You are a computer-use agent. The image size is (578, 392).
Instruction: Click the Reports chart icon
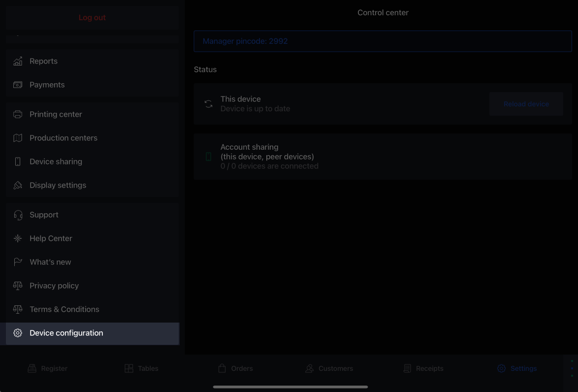(x=18, y=61)
